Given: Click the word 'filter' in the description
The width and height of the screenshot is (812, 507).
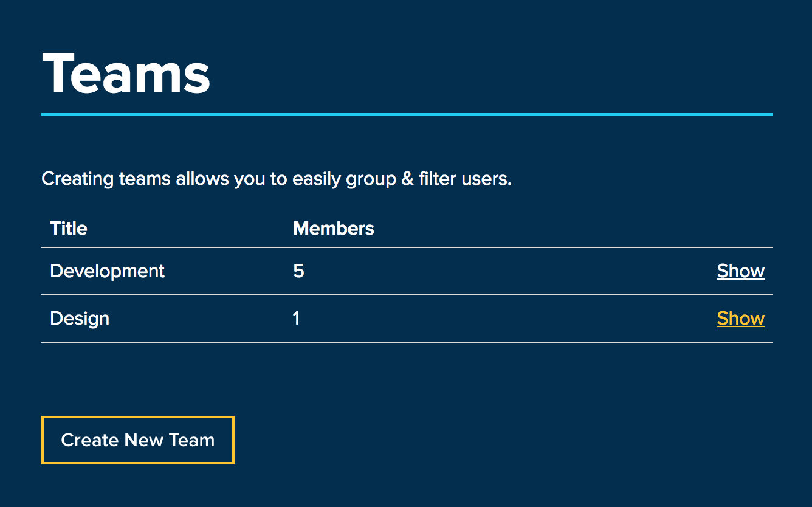Looking at the screenshot, I should (x=435, y=179).
